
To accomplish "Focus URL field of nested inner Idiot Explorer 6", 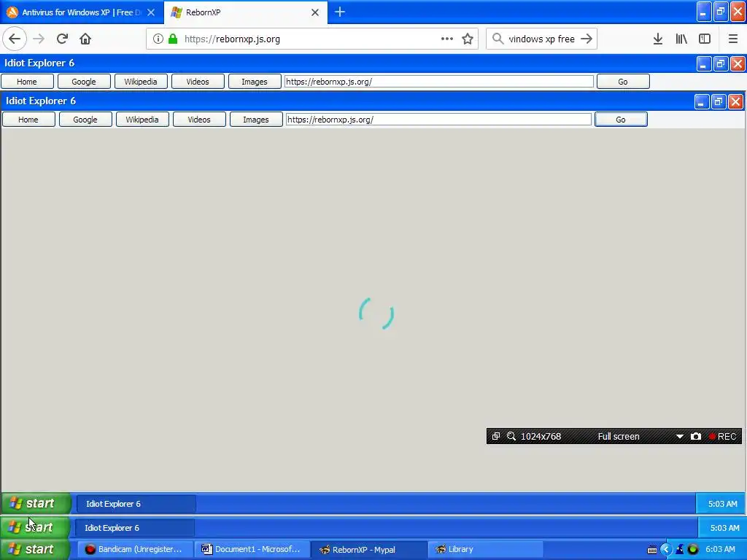I will [x=438, y=120].
